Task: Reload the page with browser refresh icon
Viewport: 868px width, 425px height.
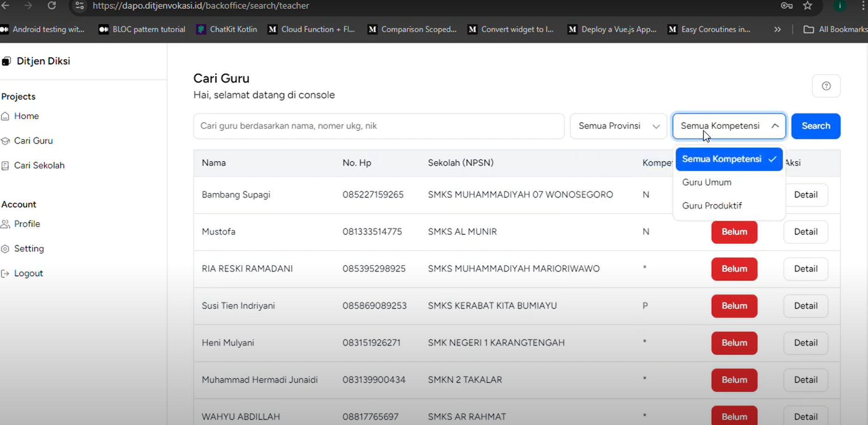Action: point(52,6)
